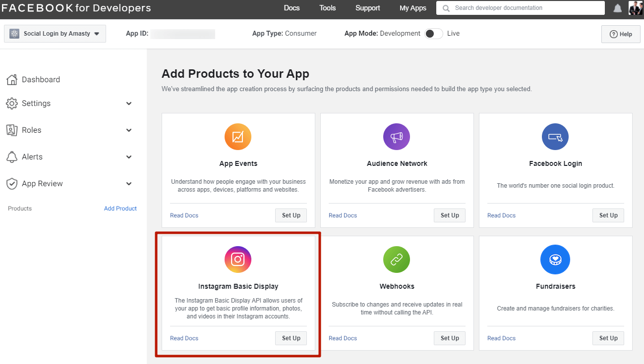The width and height of the screenshot is (644, 364).
Task: Click the Instagram Basic Display camera icon
Action: (x=238, y=260)
